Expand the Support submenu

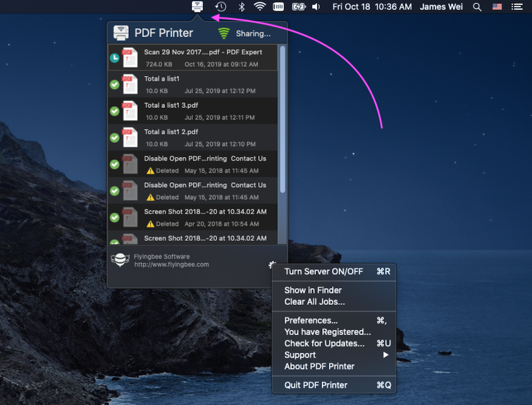coord(334,355)
